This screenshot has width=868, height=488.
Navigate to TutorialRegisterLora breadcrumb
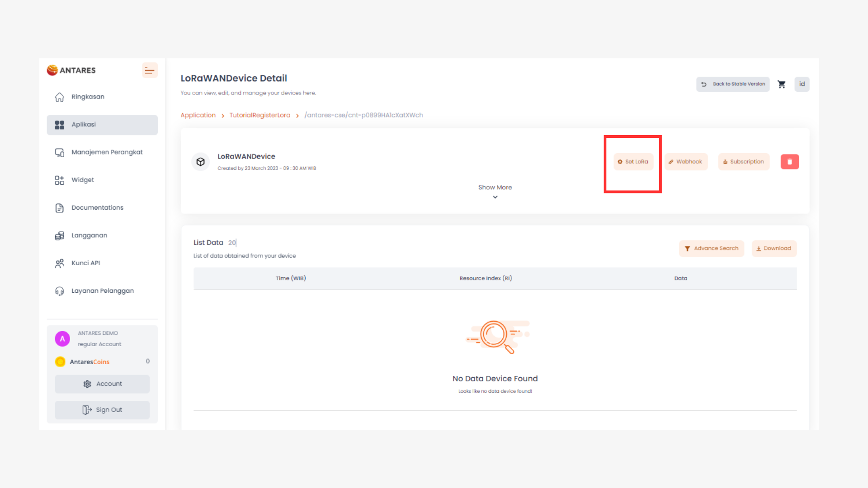point(260,115)
